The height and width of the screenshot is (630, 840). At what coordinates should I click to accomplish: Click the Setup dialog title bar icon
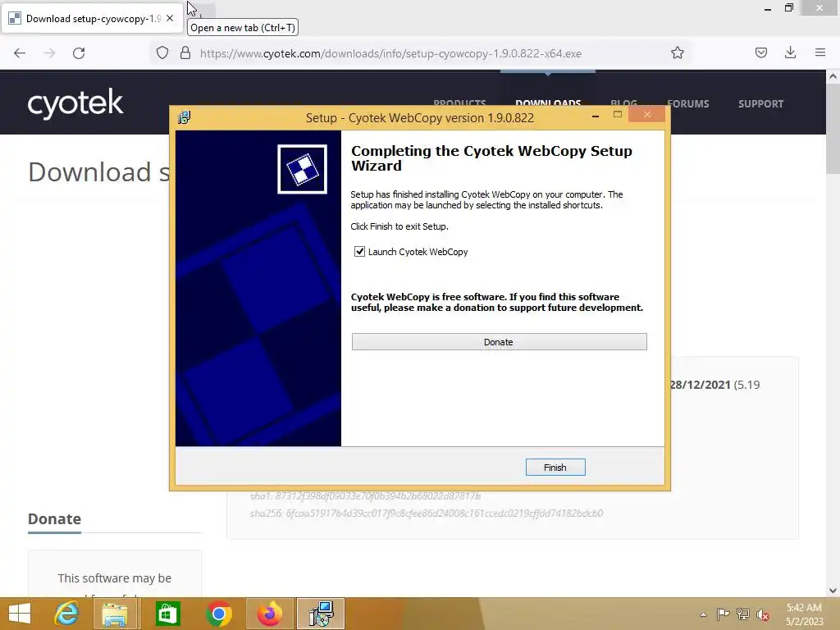(x=184, y=117)
